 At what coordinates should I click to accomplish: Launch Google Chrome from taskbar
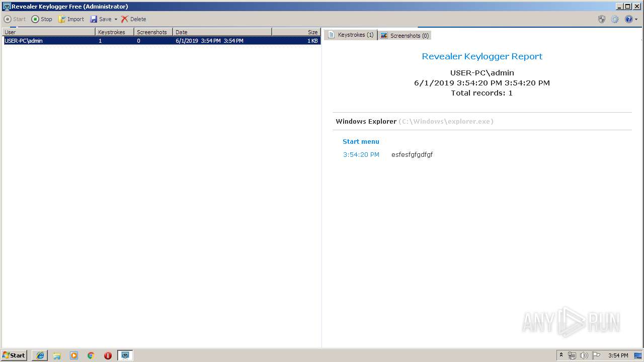click(91, 355)
